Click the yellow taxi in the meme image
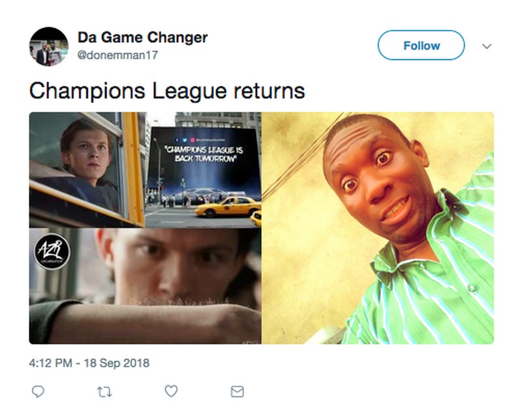The image size is (522, 420). pyautogui.click(x=228, y=206)
